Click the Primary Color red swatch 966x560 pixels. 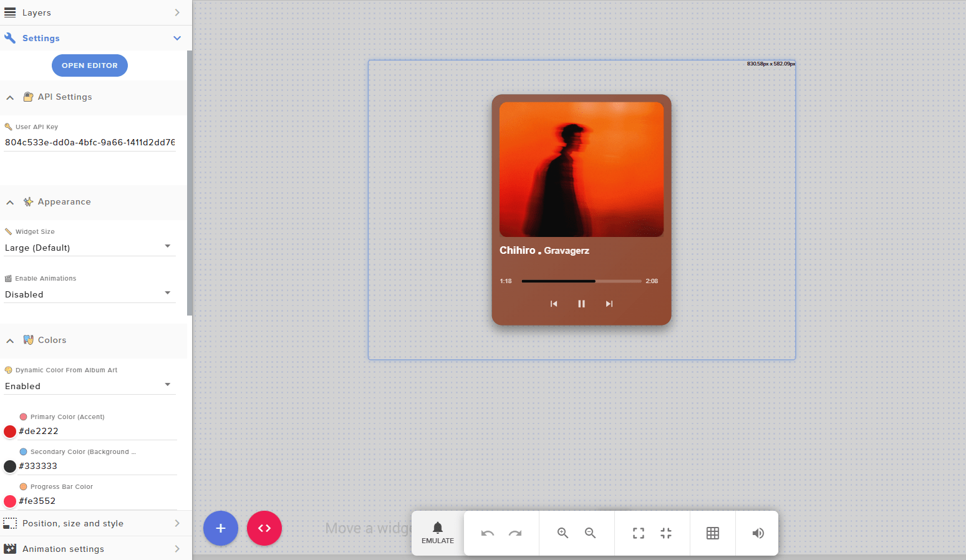click(x=10, y=432)
